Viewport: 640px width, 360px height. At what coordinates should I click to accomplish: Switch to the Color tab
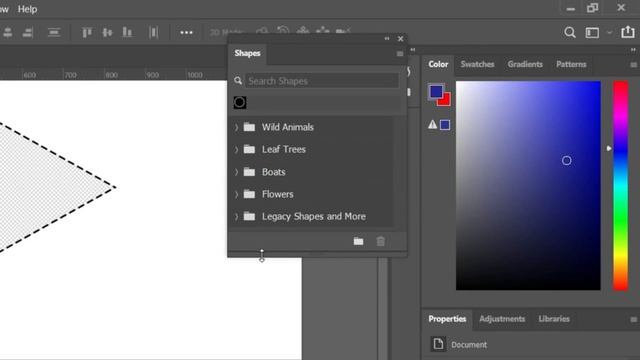[438, 64]
